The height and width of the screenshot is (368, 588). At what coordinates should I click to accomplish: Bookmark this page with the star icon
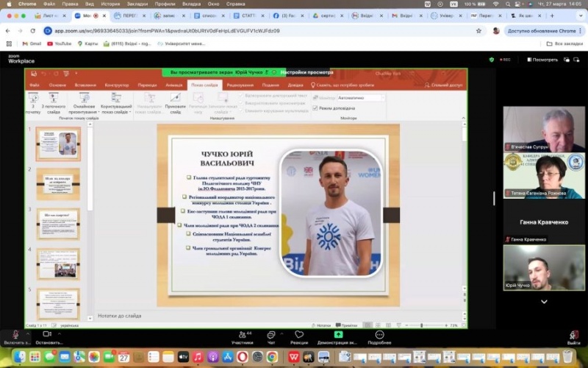[478, 31]
